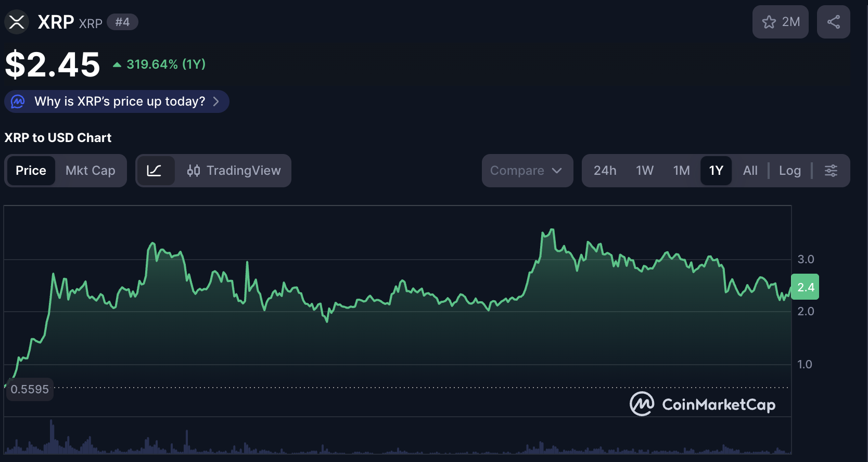Show the All time range
This screenshot has width=868, height=462.
pos(750,171)
